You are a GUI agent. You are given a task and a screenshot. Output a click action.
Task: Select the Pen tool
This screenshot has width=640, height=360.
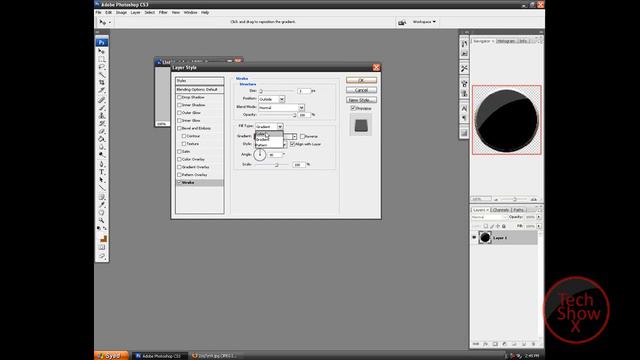pos(102,164)
